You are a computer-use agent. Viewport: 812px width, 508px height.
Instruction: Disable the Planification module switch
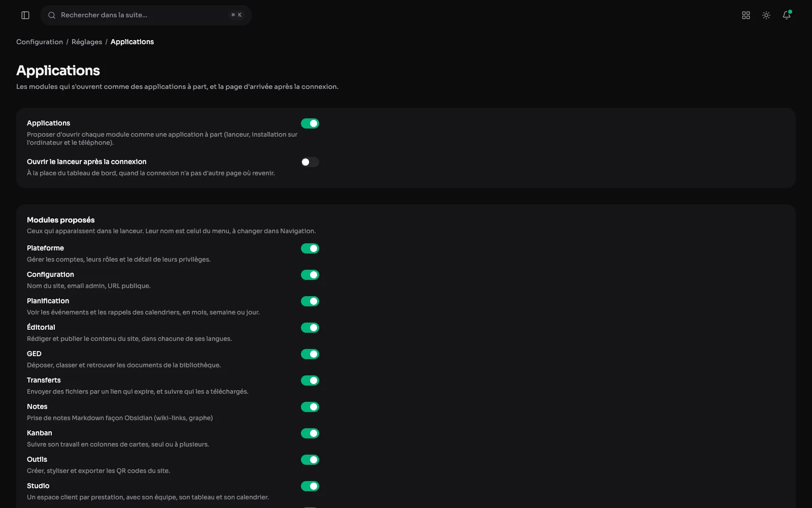pyautogui.click(x=310, y=301)
